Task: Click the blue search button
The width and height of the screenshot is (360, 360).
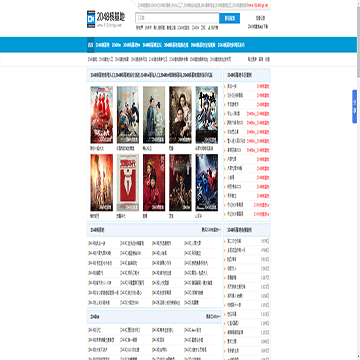Action: (229, 18)
